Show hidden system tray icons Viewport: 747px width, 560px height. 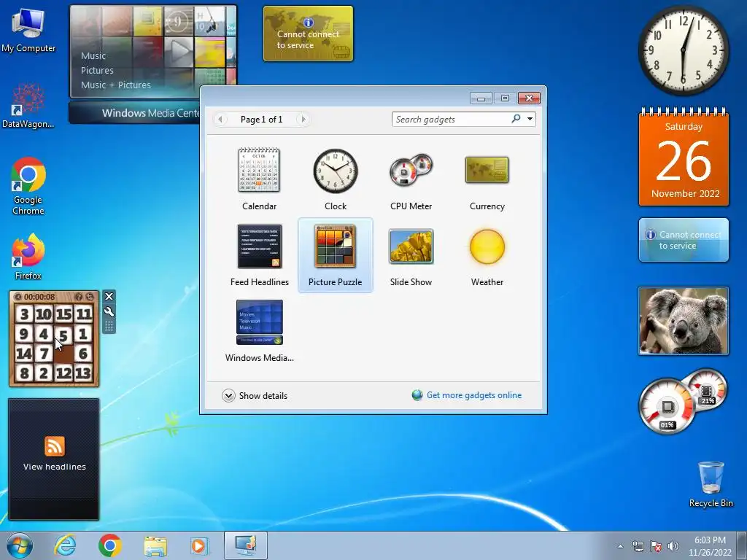[x=620, y=547]
